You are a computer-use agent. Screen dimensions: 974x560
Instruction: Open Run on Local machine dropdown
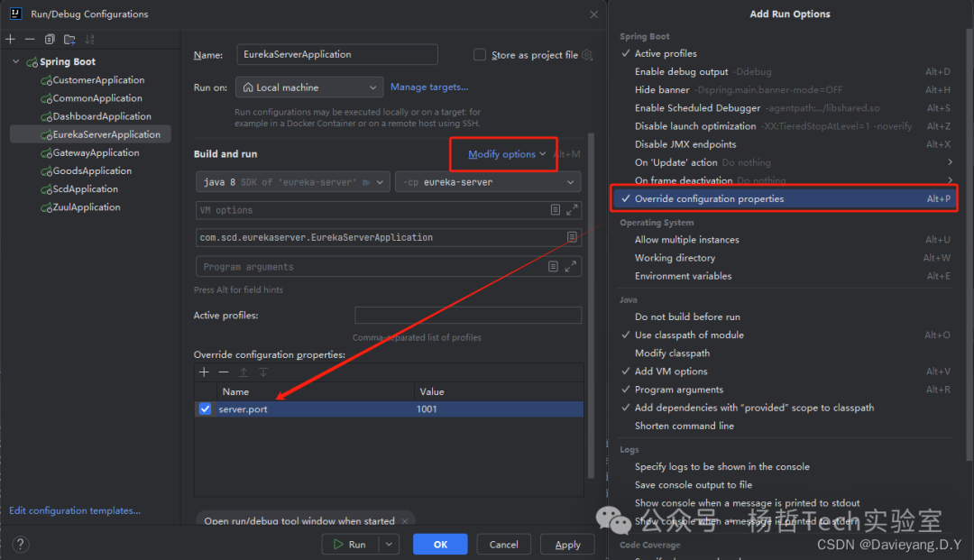click(309, 87)
